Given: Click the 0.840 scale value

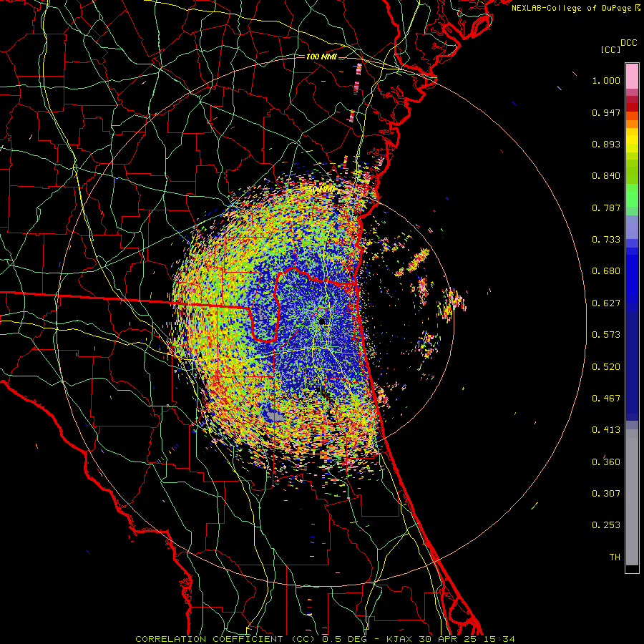Looking at the screenshot, I should (x=606, y=176).
